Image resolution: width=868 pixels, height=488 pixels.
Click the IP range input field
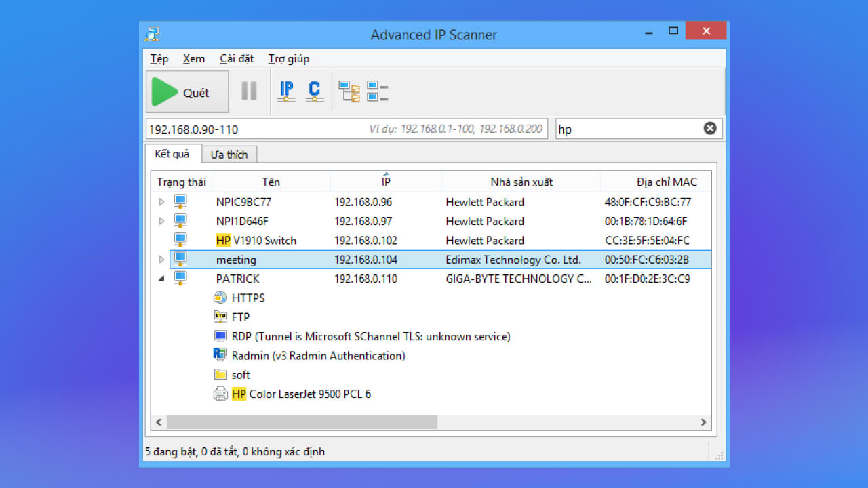(347, 129)
